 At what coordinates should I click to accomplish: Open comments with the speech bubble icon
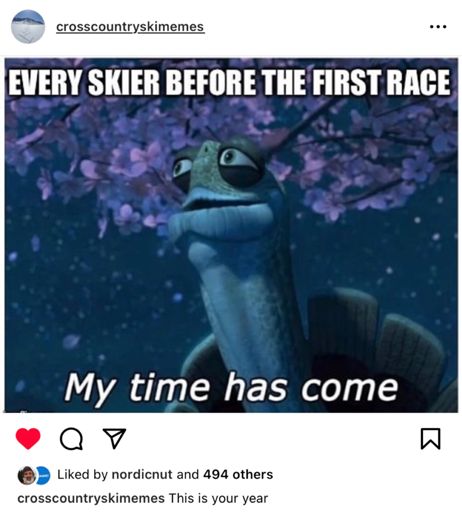click(71, 439)
